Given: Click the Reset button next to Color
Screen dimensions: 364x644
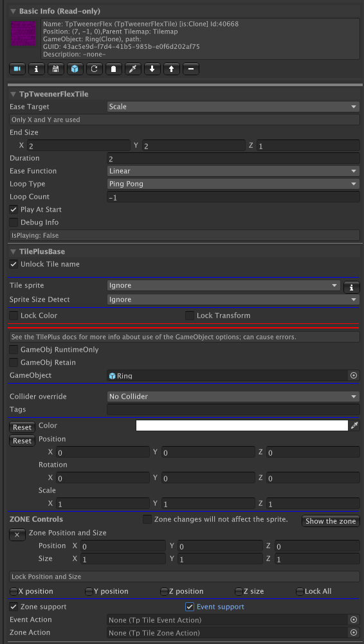Looking at the screenshot, I should click(x=22, y=427).
